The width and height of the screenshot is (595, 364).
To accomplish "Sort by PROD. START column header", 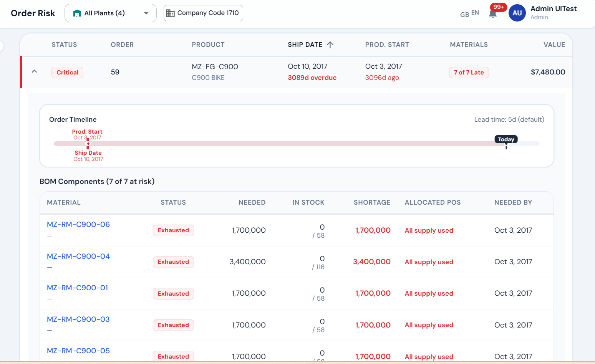I will [387, 45].
